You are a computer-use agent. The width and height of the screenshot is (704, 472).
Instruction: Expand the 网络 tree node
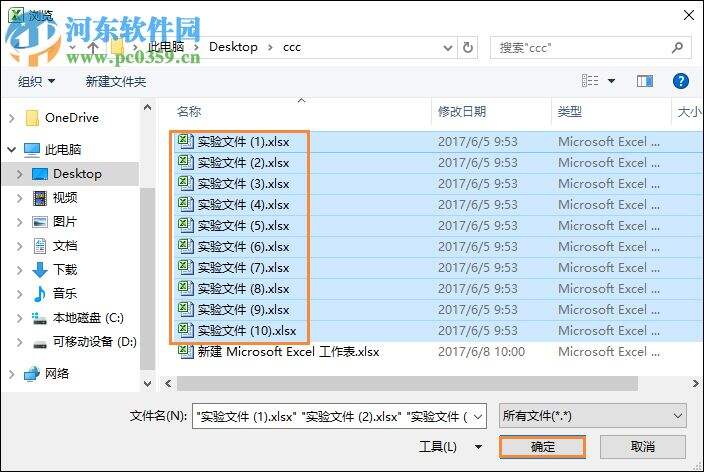coord(12,374)
